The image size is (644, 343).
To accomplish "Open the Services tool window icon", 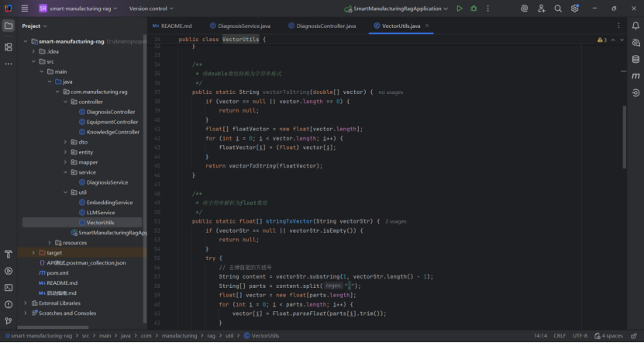I will (9, 271).
